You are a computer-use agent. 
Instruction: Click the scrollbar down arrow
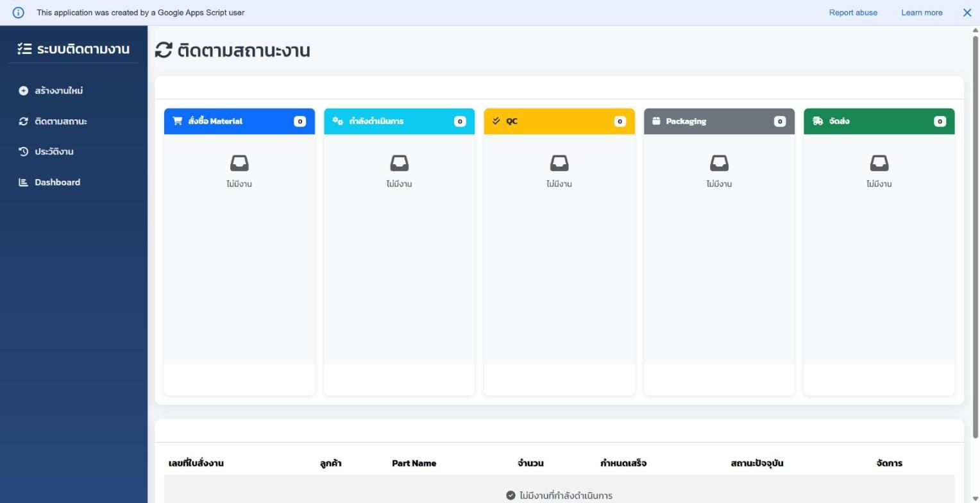tap(976, 499)
